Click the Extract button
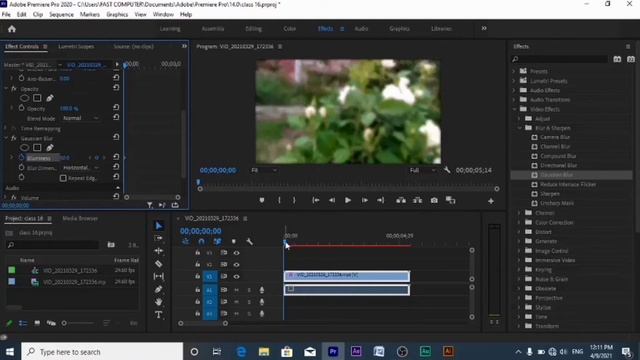This screenshot has width=640, height=360. click(x=418, y=200)
